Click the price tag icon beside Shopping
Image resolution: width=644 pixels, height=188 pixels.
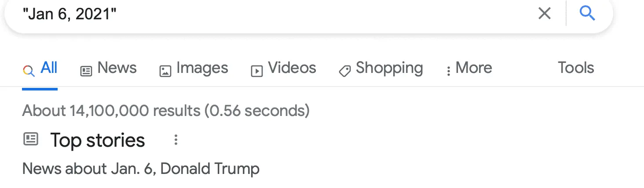[x=345, y=70]
